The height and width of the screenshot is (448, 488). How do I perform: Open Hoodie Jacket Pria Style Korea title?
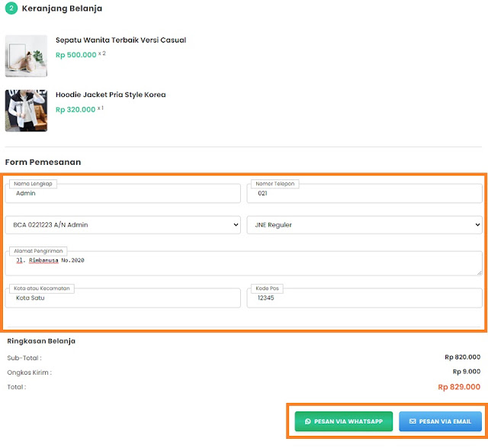click(111, 95)
